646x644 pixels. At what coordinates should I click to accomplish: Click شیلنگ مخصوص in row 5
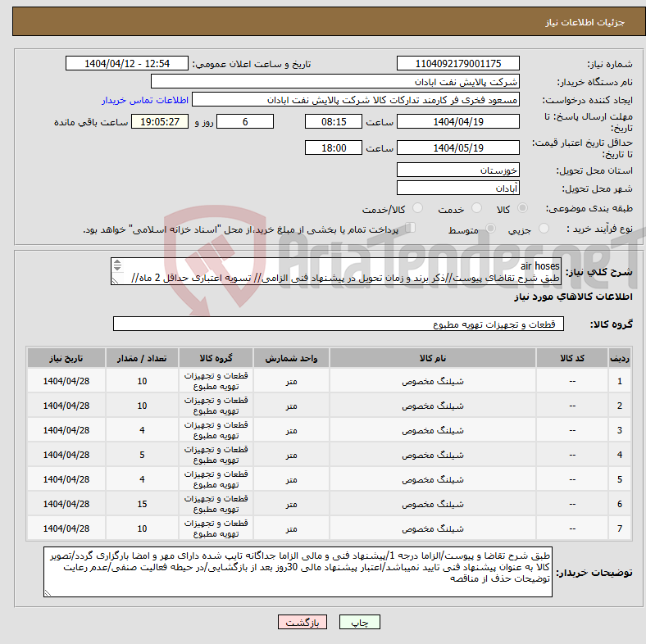point(433,479)
